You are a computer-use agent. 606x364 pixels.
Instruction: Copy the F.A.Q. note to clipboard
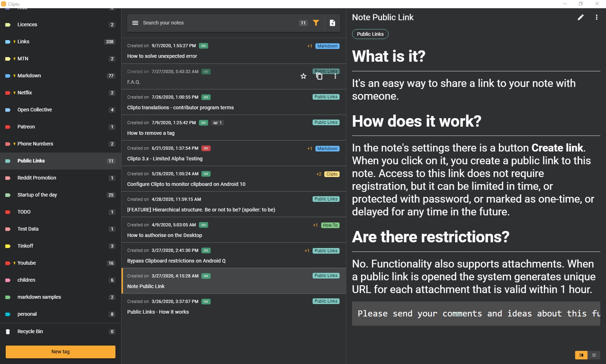[319, 76]
